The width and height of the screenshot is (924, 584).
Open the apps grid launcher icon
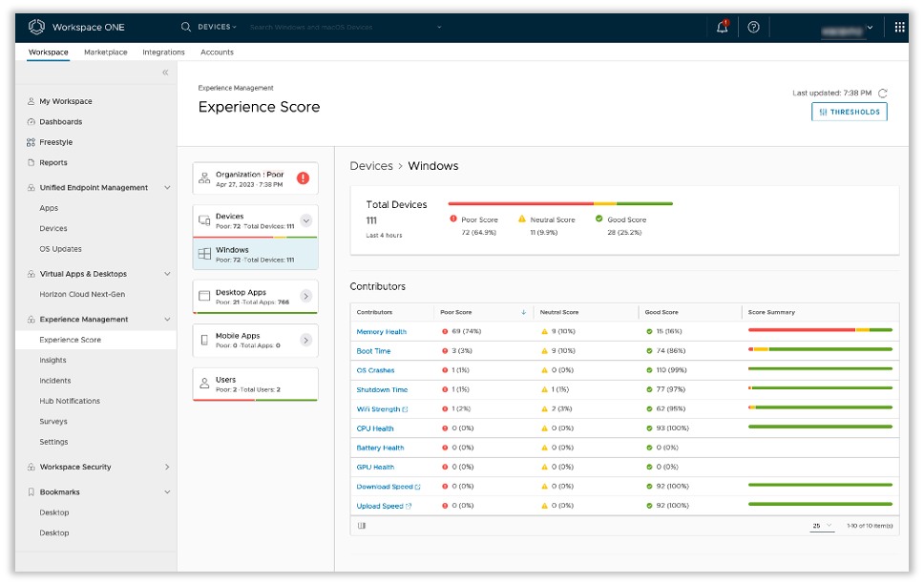(899, 27)
